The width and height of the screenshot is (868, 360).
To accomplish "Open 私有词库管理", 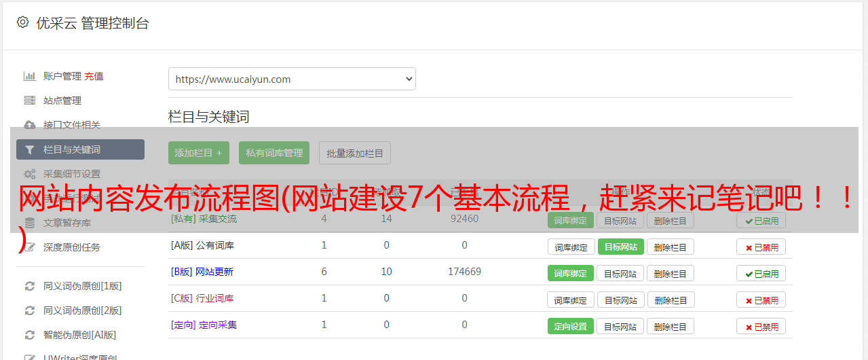I will 274,153.
